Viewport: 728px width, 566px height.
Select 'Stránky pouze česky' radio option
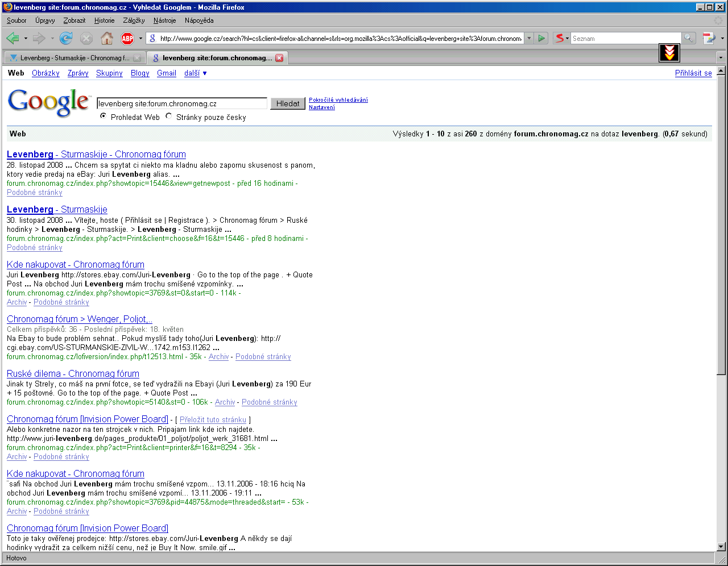(168, 116)
